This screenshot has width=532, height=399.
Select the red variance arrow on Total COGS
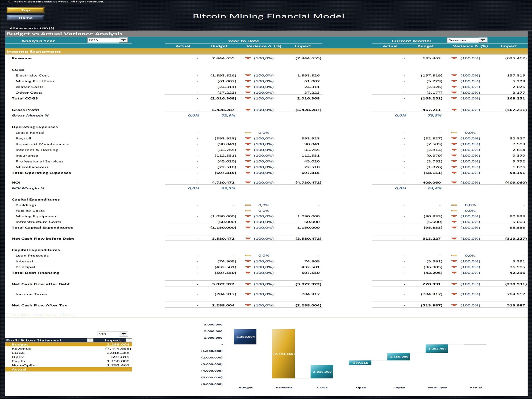point(248,98)
